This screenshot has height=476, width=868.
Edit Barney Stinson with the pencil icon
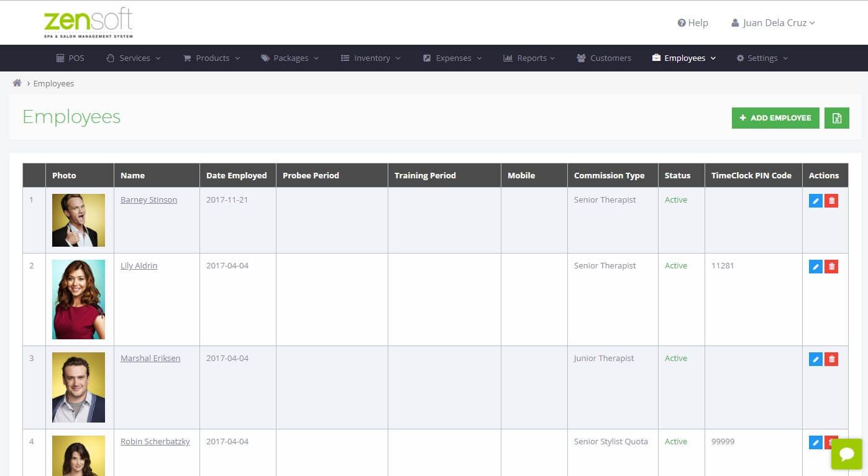[816, 201]
